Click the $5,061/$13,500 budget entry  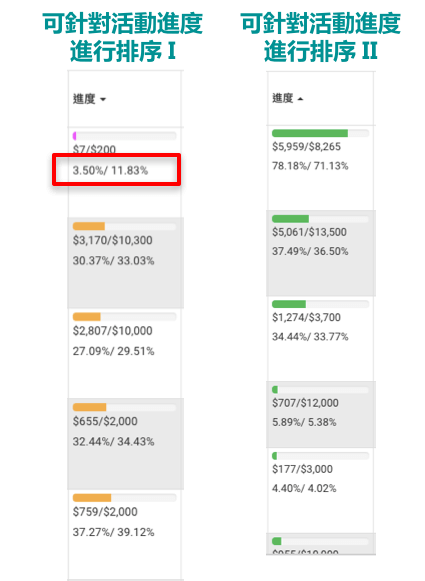309,232
